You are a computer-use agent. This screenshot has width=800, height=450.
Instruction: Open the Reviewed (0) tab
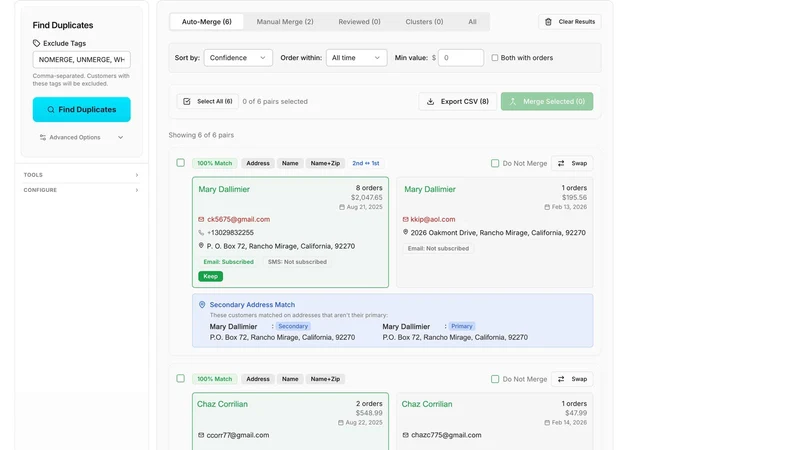tap(359, 22)
